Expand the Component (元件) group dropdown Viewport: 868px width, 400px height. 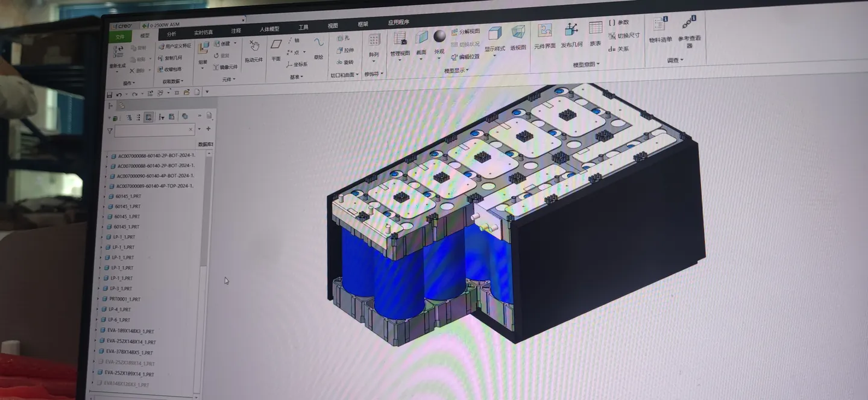[228, 79]
